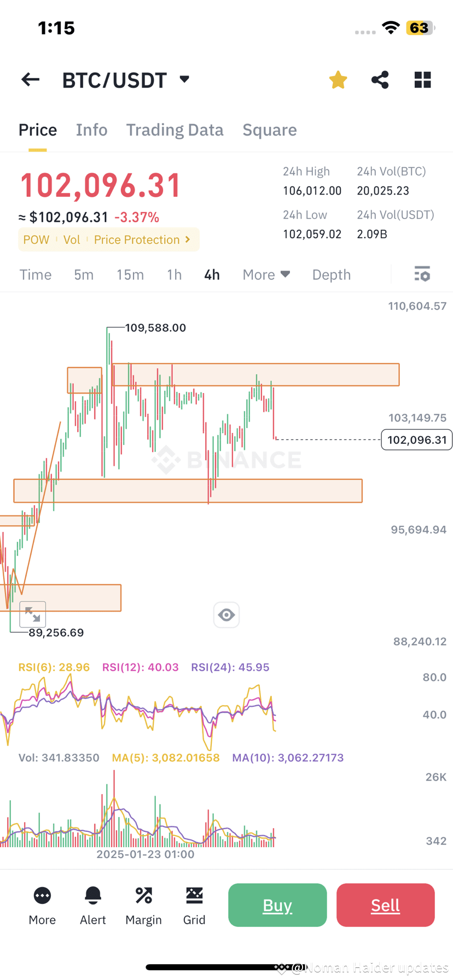The width and height of the screenshot is (453, 980).
Task: Tap the fullscreen expand icon on the chart
Action: click(x=33, y=614)
